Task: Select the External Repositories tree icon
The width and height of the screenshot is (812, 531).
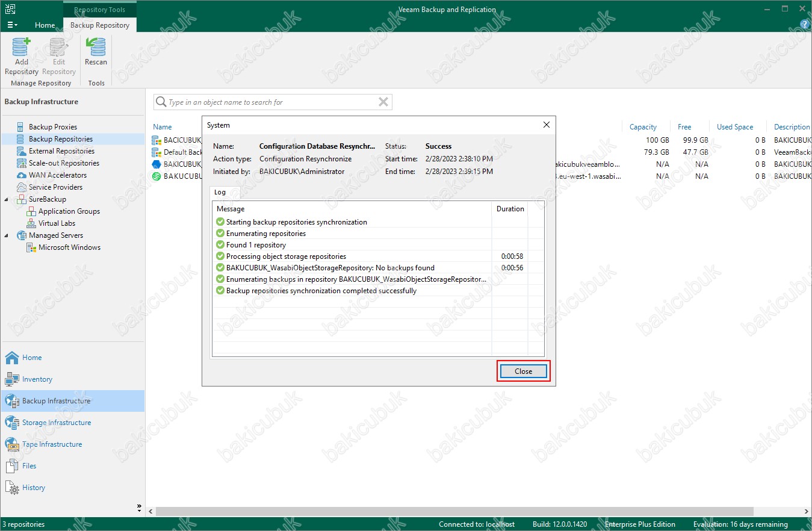Action: (22, 151)
